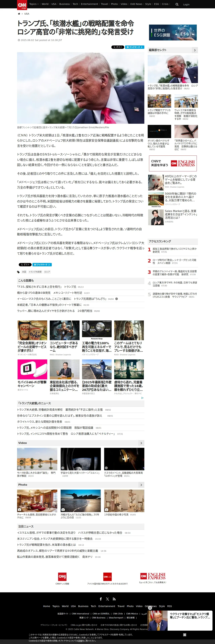The width and height of the screenshot is (215, 644).
Task: Open the F35 探知されずに日本上空を飛行 story
Action: (x=47, y=287)
